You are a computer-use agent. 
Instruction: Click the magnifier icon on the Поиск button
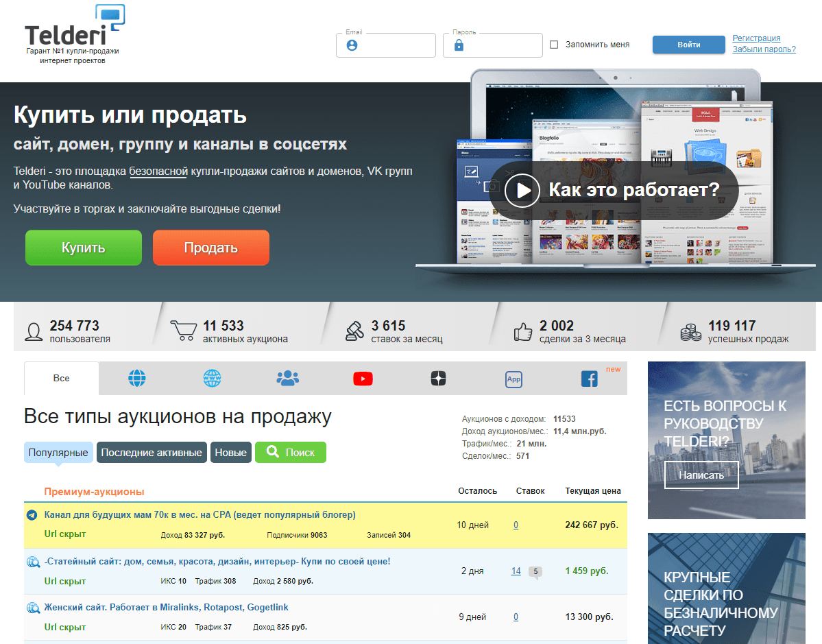[x=273, y=451]
